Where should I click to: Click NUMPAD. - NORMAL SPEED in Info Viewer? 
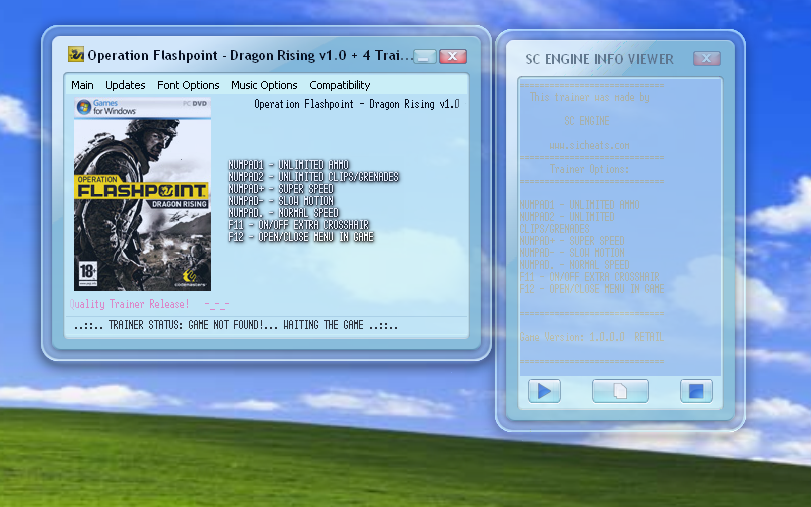[x=575, y=265]
